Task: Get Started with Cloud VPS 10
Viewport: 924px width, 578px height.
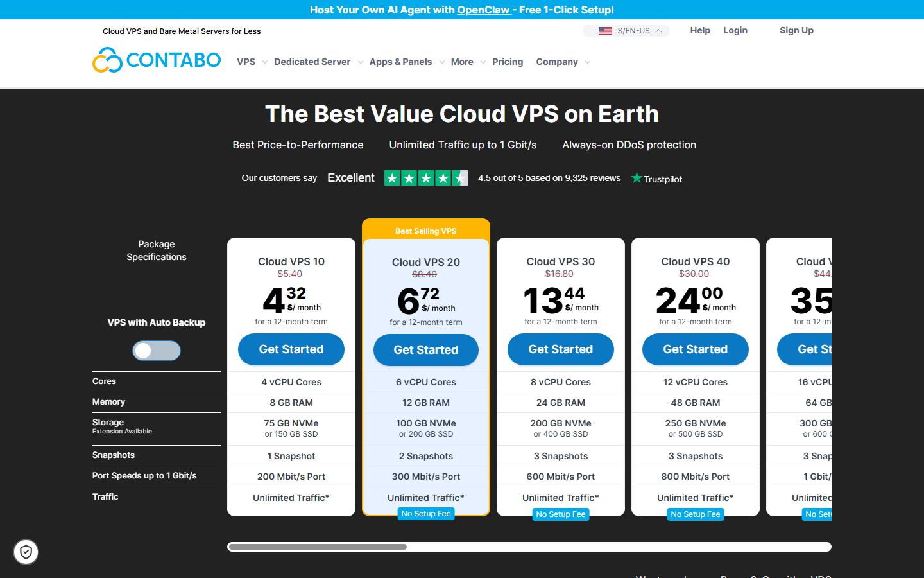Action: pos(291,349)
